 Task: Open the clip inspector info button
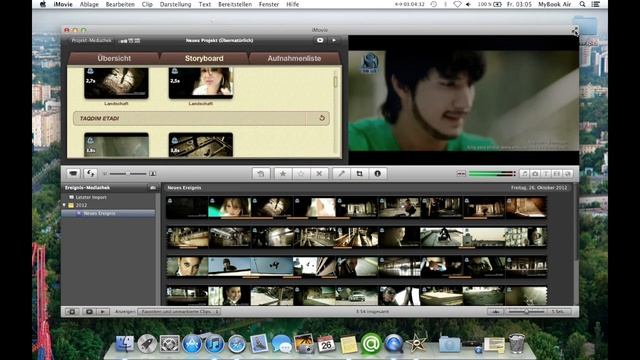coord(378,174)
